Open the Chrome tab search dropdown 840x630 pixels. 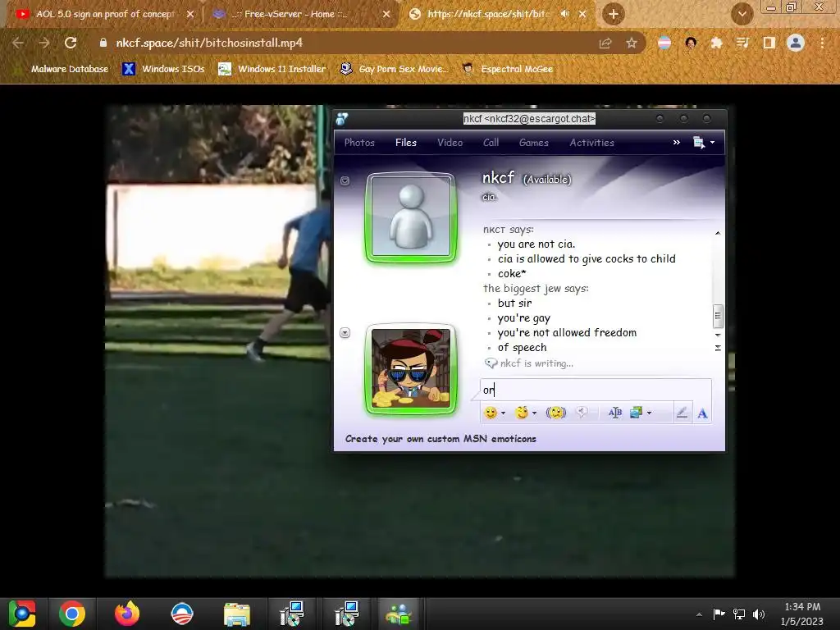coord(742,14)
